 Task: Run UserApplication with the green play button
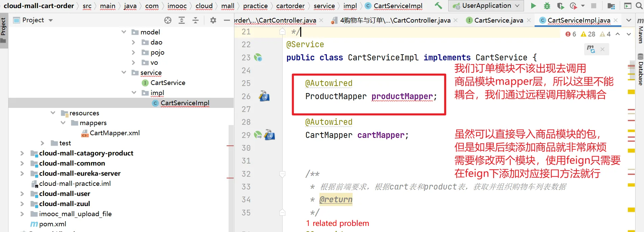click(533, 6)
